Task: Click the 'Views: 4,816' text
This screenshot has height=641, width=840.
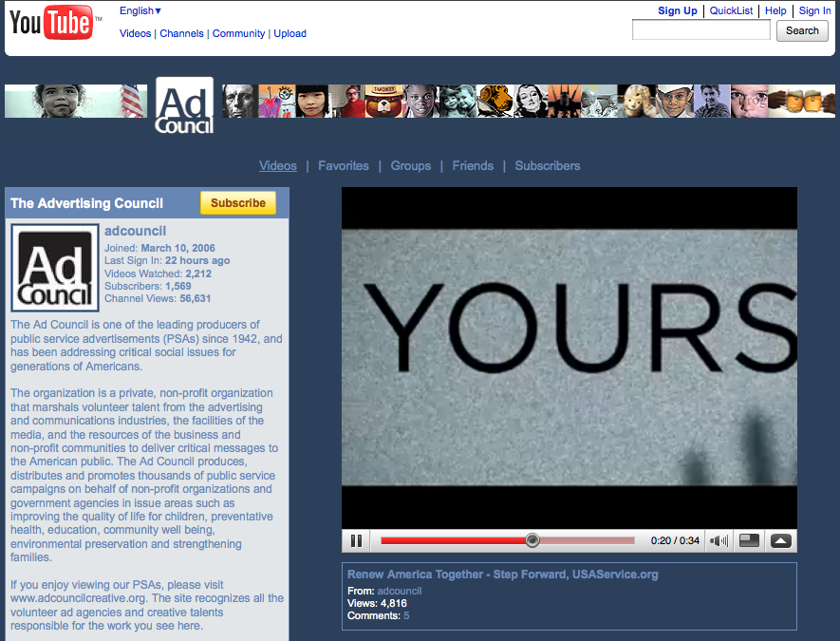Action: click(377, 603)
